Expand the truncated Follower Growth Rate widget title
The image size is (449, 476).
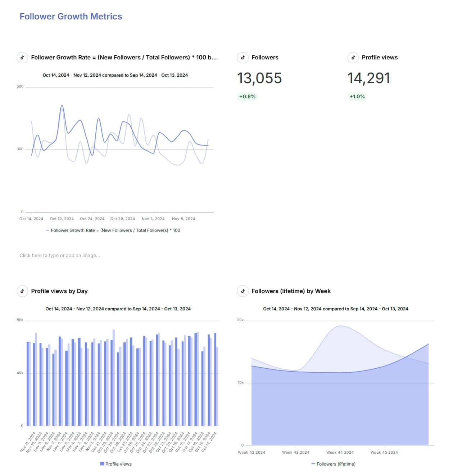pyautogui.click(x=124, y=57)
